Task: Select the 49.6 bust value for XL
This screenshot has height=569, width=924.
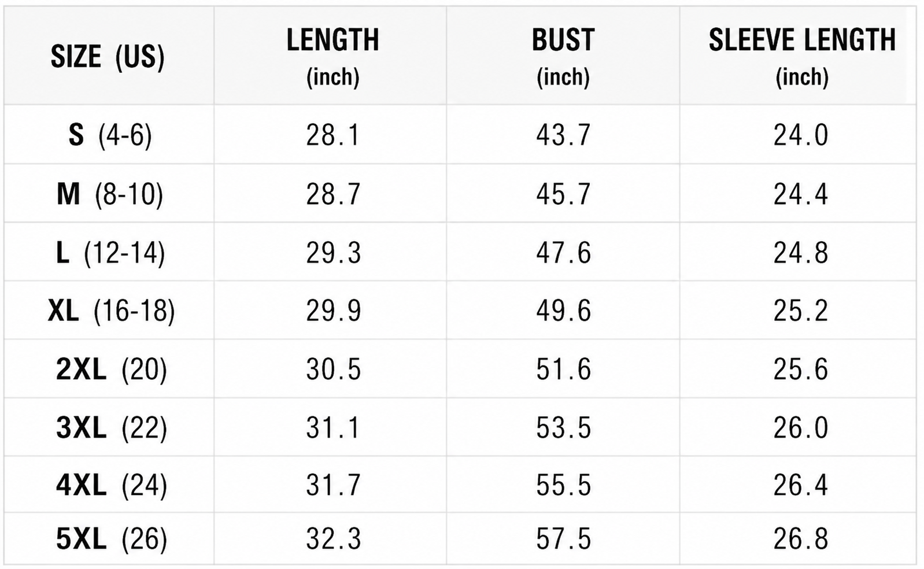Action: tap(563, 311)
